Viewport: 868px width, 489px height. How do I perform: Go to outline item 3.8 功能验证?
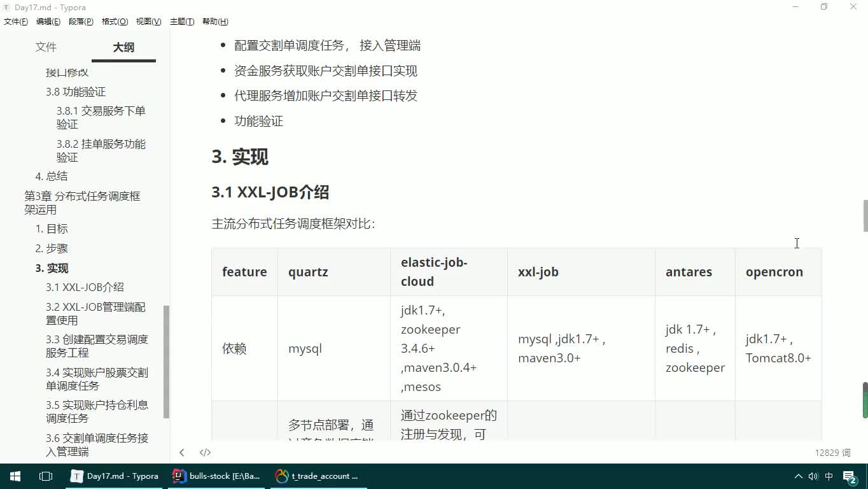point(76,92)
